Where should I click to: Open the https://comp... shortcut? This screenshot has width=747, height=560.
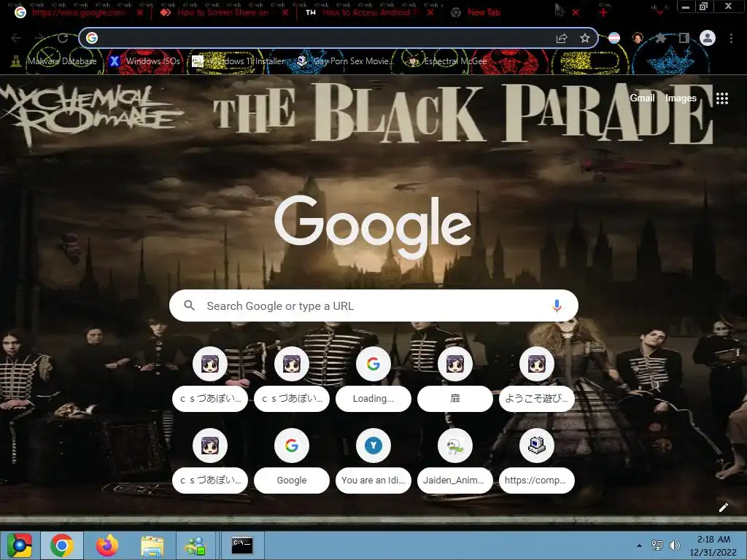pyautogui.click(x=537, y=460)
